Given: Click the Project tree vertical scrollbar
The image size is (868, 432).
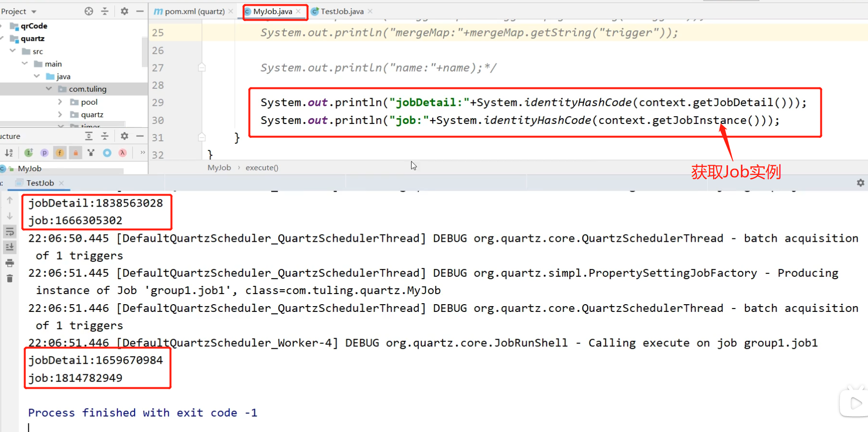Looking at the screenshot, I should click(x=145, y=52).
